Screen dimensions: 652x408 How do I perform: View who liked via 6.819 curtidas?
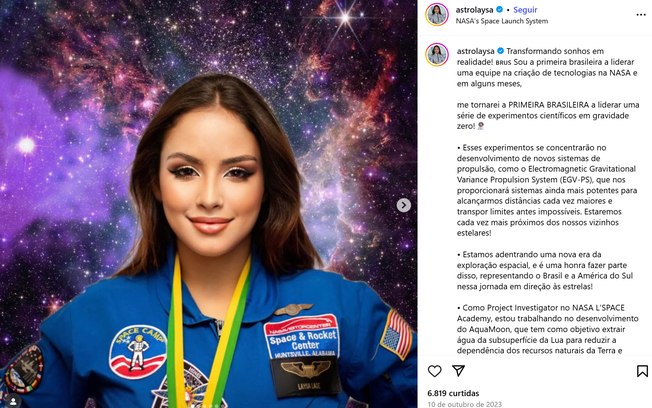(x=453, y=393)
